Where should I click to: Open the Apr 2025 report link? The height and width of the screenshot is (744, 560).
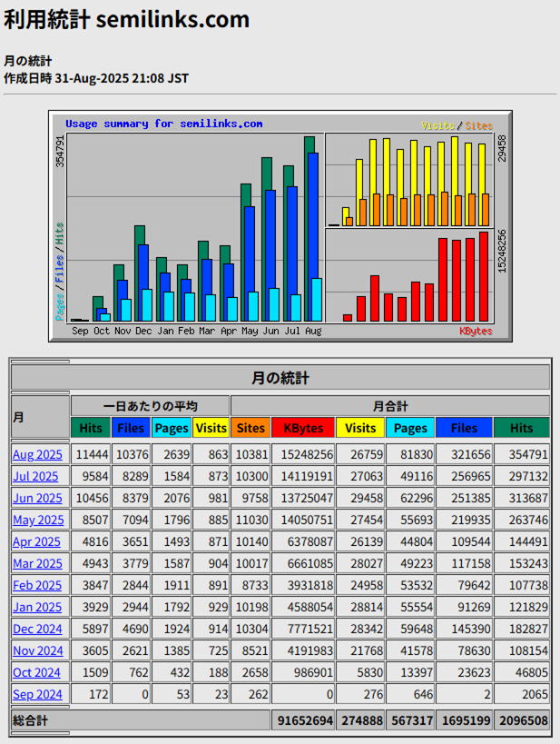[36, 542]
